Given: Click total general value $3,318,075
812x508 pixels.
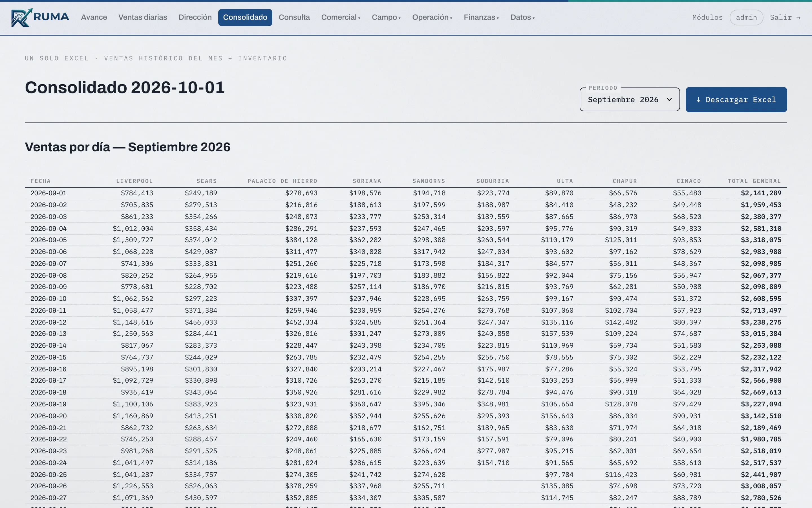Looking at the screenshot, I should point(761,240).
